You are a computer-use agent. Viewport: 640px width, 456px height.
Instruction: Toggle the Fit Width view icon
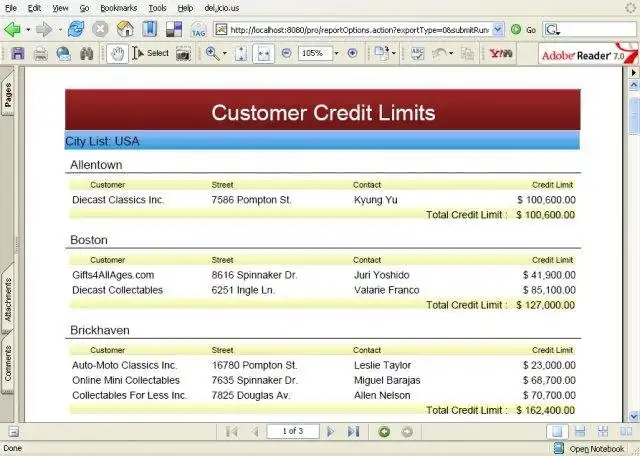point(263,53)
